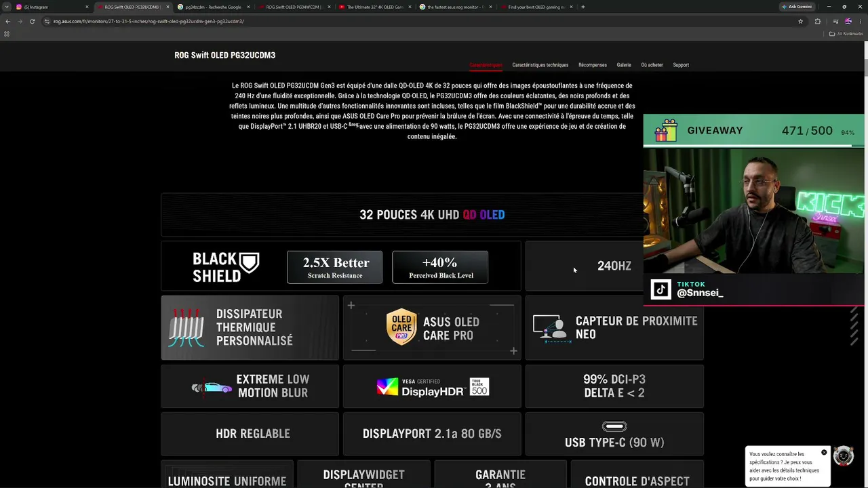Screen dimensions: 868x488
Task: Open the All Bookmarks folder
Action: coord(845,34)
